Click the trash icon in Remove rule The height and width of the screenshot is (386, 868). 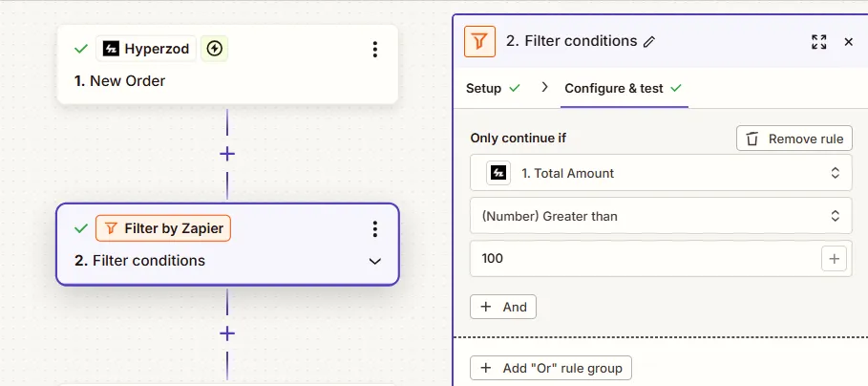(752, 139)
